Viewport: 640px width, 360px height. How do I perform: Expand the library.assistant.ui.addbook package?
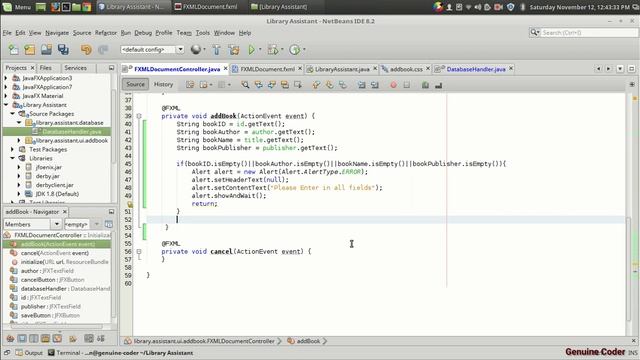coord(19,140)
